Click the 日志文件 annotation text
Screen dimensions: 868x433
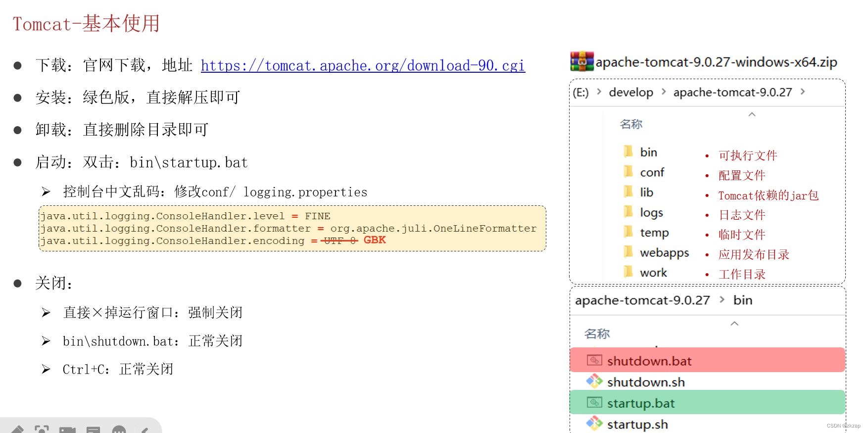click(x=742, y=215)
